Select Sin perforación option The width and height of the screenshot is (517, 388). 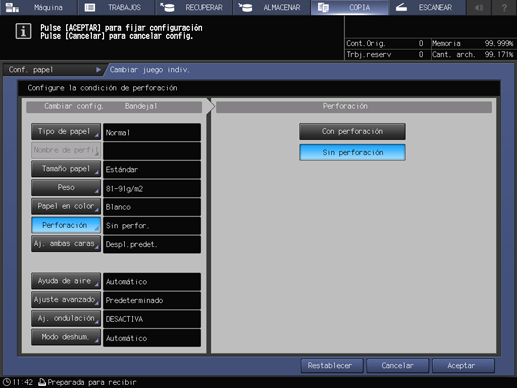(352, 152)
